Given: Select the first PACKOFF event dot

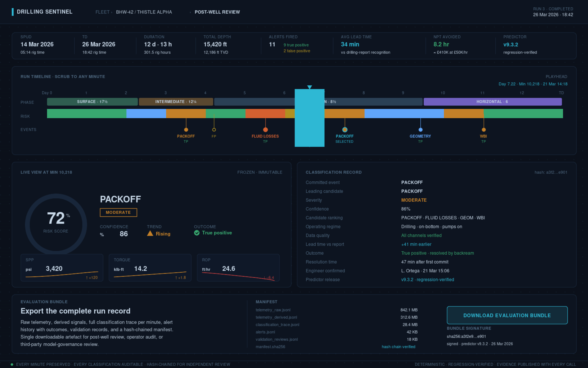Looking at the screenshot, I should click(x=186, y=130).
